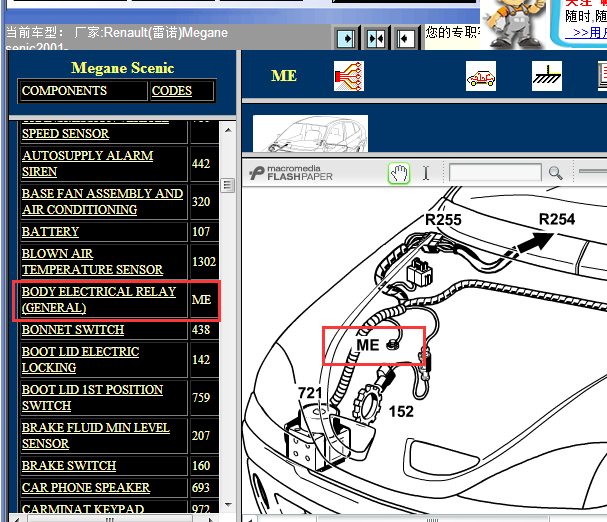Click the component list horizontal scrollbar
Viewport: 607px width, 522px height.
[x=112, y=519]
